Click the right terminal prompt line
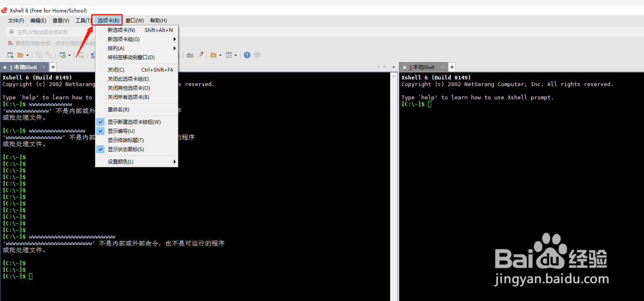Image resolution: width=644 pixels, height=301 pixels. coord(416,104)
